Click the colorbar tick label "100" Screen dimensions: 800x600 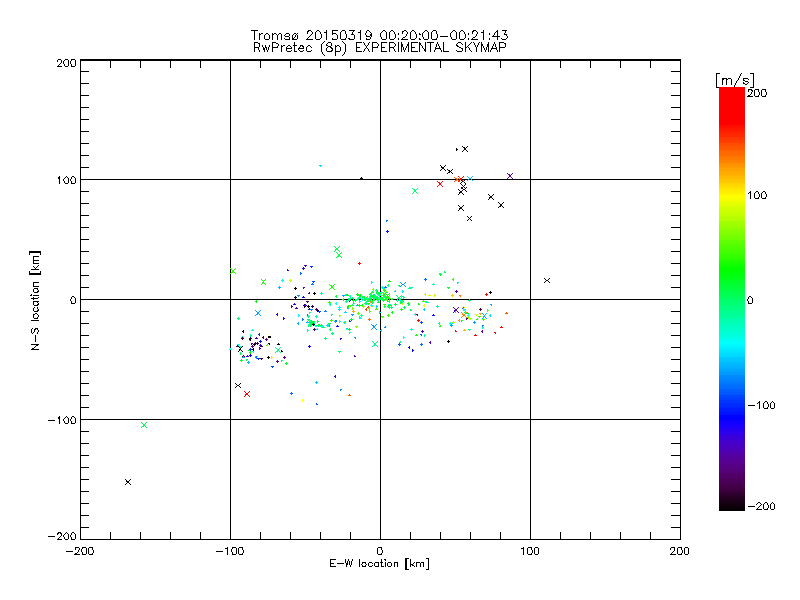click(757, 195)
